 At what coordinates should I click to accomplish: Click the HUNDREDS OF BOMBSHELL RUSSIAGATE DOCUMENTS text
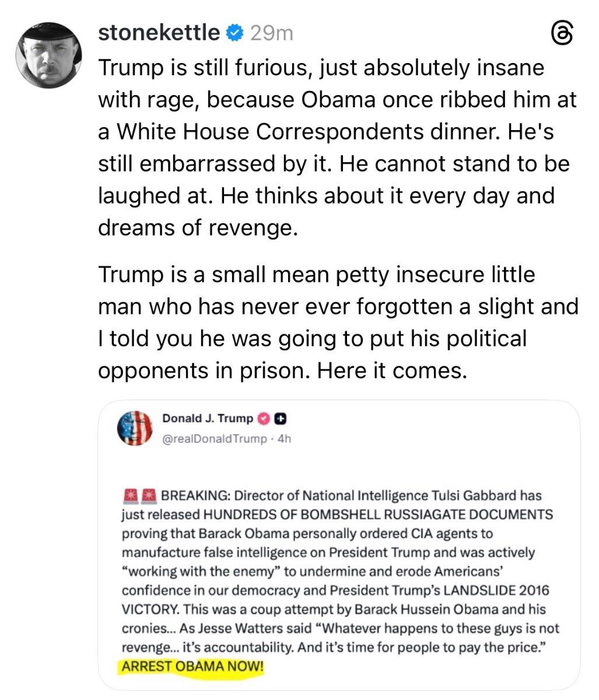point(377,515)
